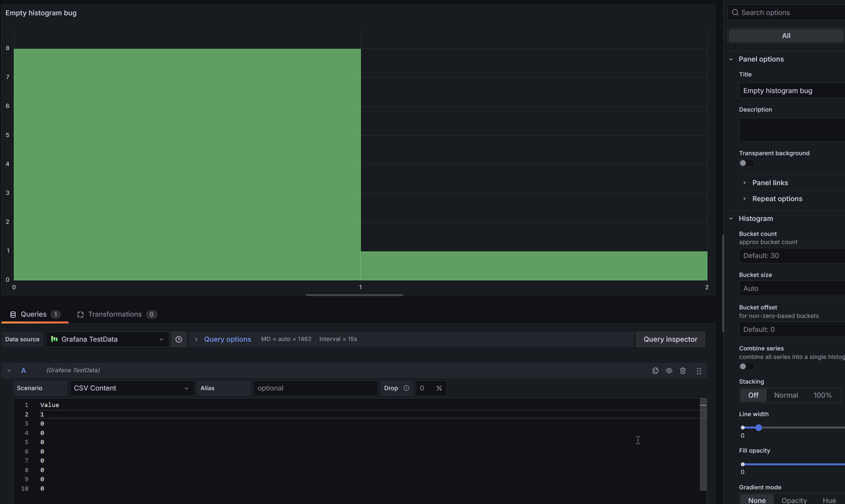Collapse the Panel options section

731,59
